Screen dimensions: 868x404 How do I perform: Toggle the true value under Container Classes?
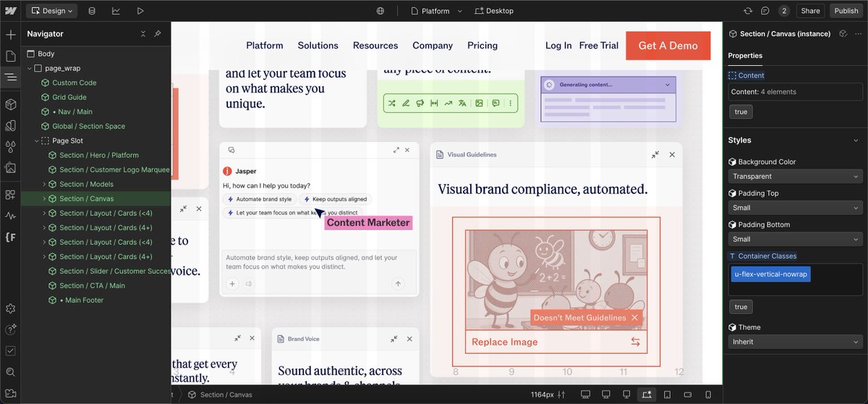[x=741, y=307]
